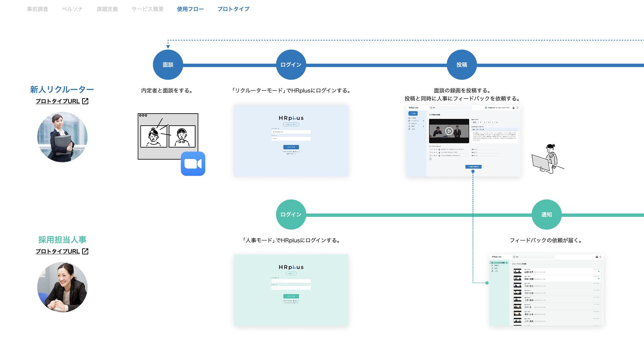Image resolution: width=644 pixels, height=362 pixels.
Task: Click external-link icon beside recruiter prototype URL
Action: pyautogui.click(x=85, y=101)
